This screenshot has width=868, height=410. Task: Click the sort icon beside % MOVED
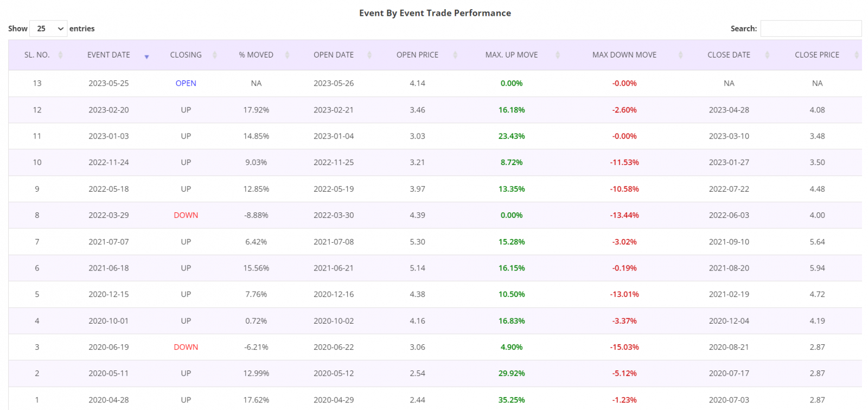tap(287, 55)
